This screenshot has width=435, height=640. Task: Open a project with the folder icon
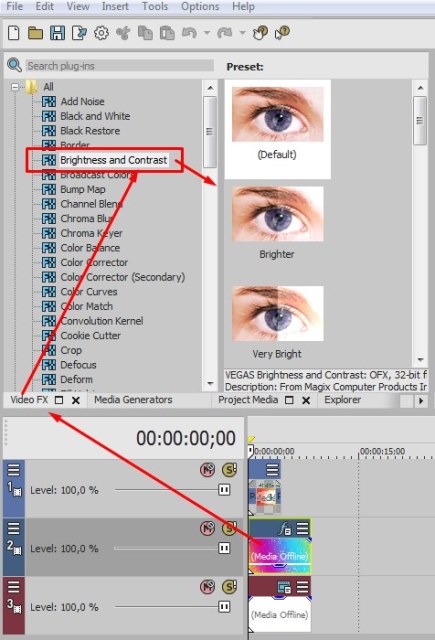[36, 33]
